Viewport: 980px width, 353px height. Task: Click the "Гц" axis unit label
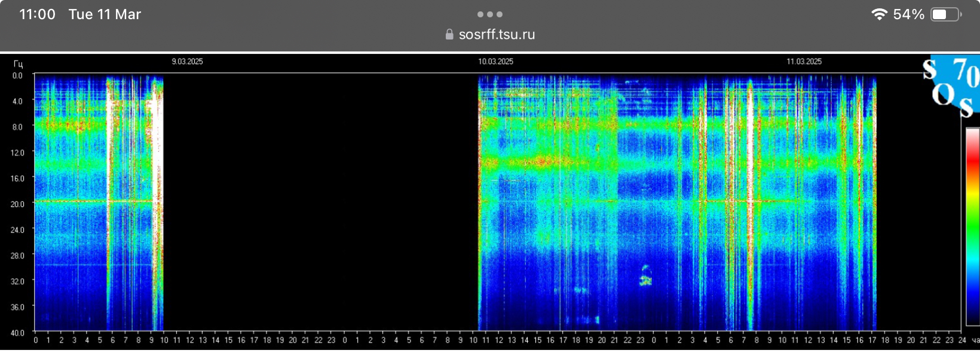[18, 64]
